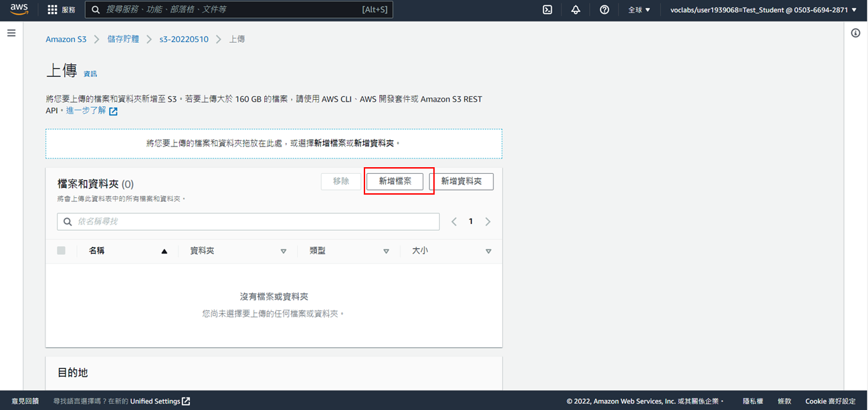Click the 服務 label in top bar
The height and width of the screenshot is (410, 868).
(69, 10)
